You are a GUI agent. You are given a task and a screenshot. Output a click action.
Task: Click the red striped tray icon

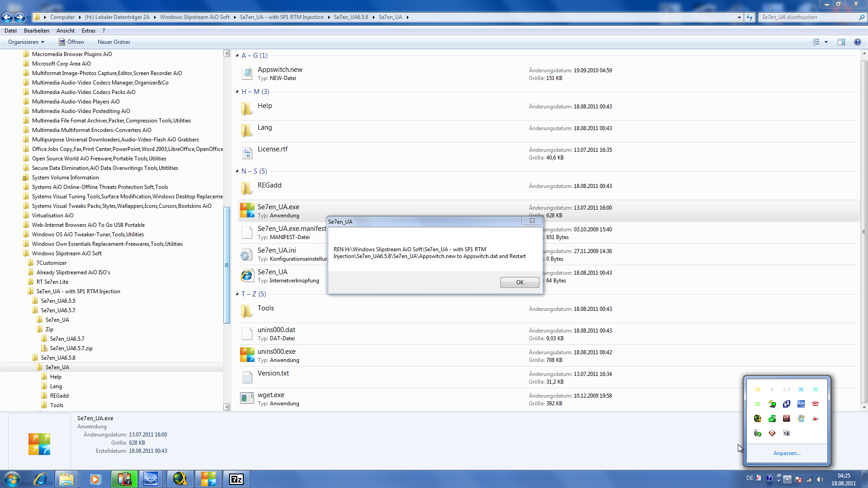[x=815, y=404]
